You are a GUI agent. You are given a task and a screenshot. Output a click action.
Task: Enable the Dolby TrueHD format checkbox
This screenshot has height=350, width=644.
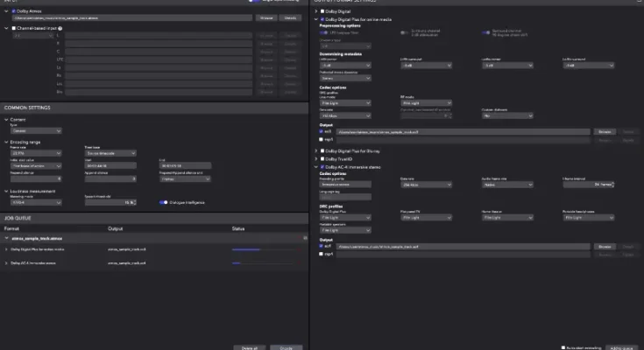(x=323, y=158)
